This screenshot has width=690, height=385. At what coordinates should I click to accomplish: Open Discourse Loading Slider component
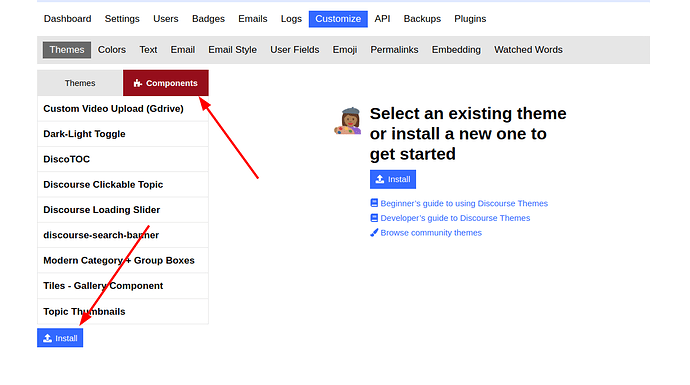(123, 210)
